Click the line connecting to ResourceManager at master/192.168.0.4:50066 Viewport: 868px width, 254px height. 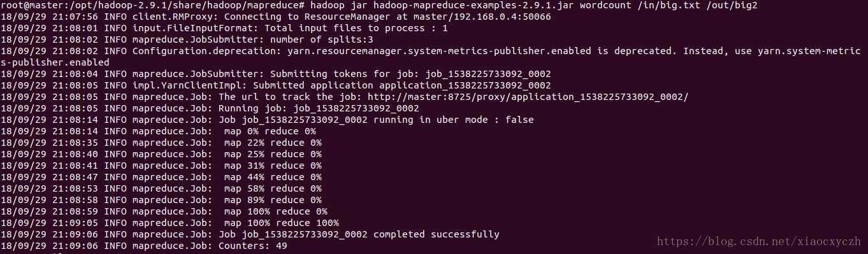point(276,17)
